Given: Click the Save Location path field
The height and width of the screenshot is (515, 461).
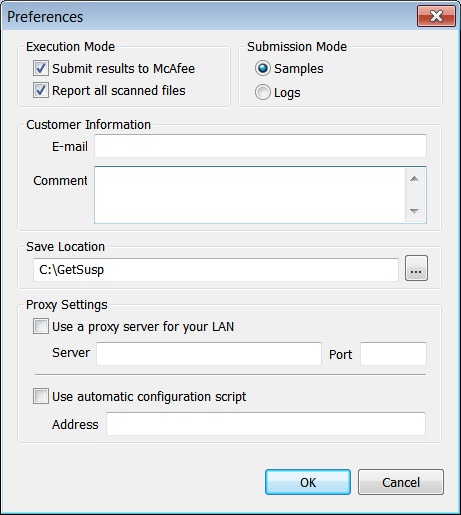Looking at the screenshot, I should click(x=216, y=269).
